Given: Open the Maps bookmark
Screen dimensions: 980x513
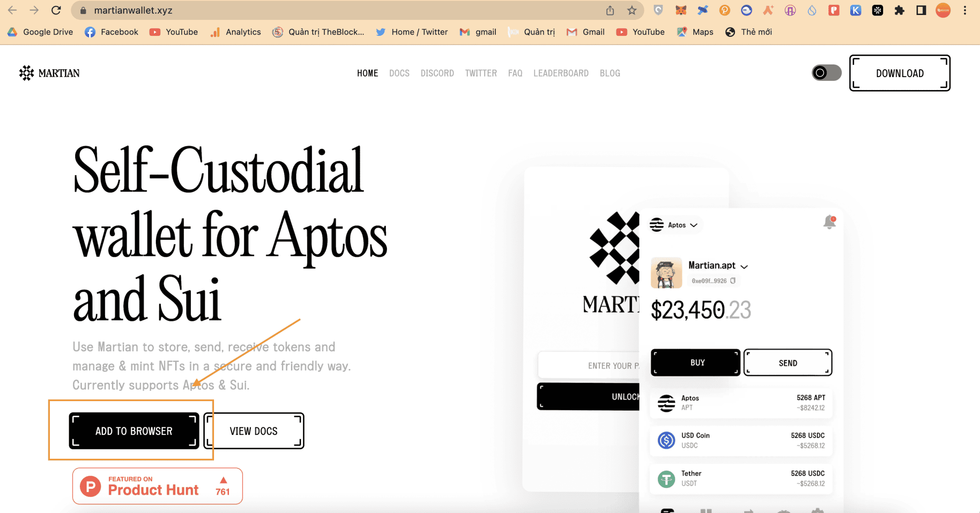Looking at the screenshot, I should tap(695, 32).
